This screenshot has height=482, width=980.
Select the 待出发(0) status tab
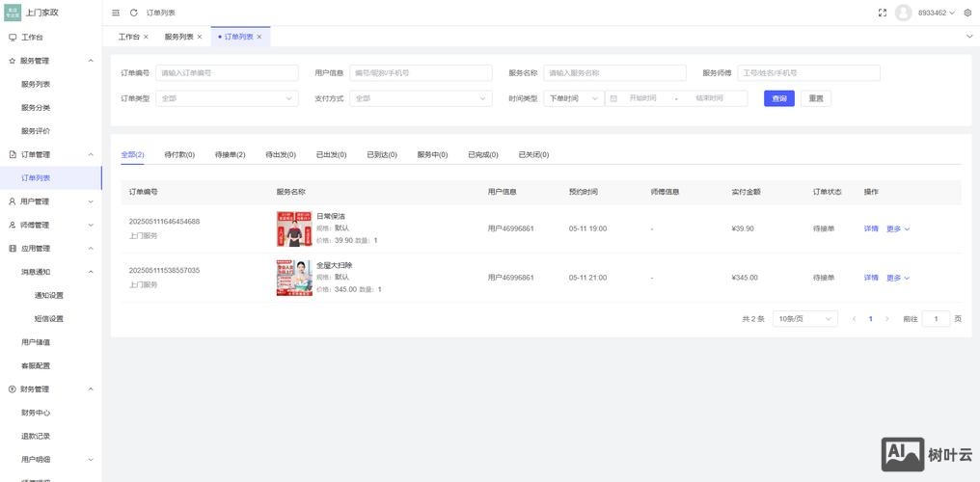(x=281, y=154)
